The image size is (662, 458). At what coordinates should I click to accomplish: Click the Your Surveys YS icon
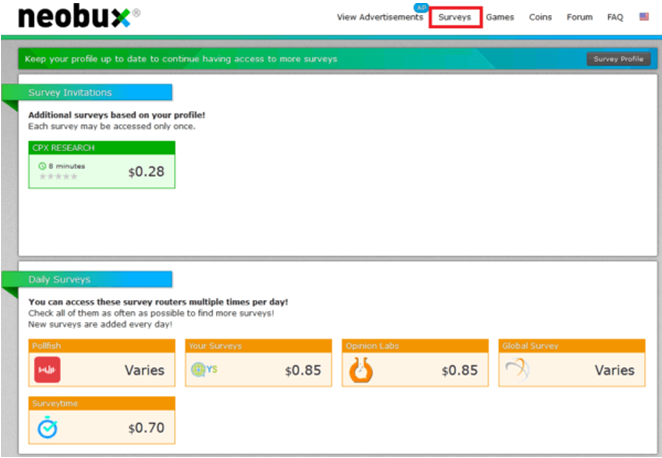coord(204,369)
